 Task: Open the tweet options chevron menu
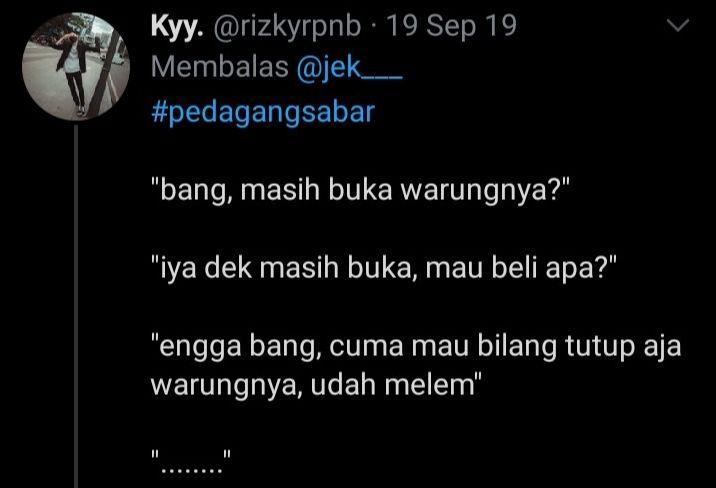click(x=678, y=25)
